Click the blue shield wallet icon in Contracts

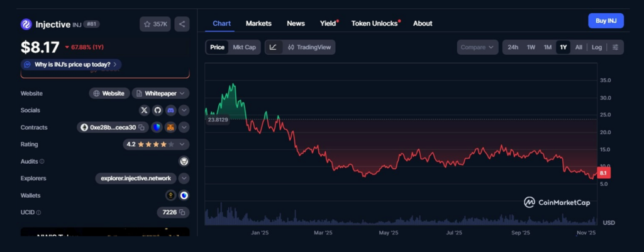coord(157,128)
